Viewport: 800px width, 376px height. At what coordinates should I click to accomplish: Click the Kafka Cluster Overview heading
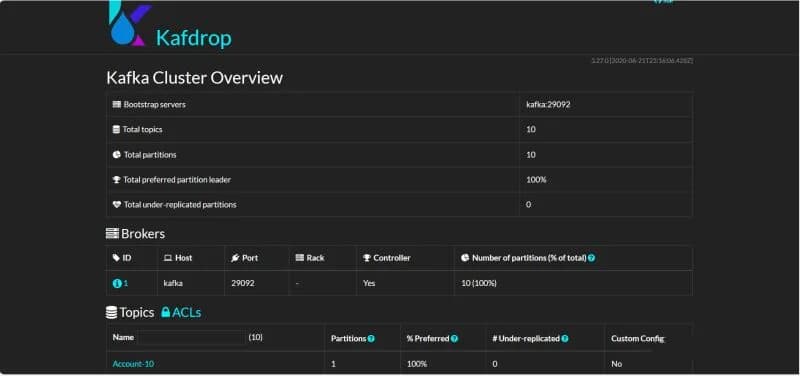tap(194, 78)
